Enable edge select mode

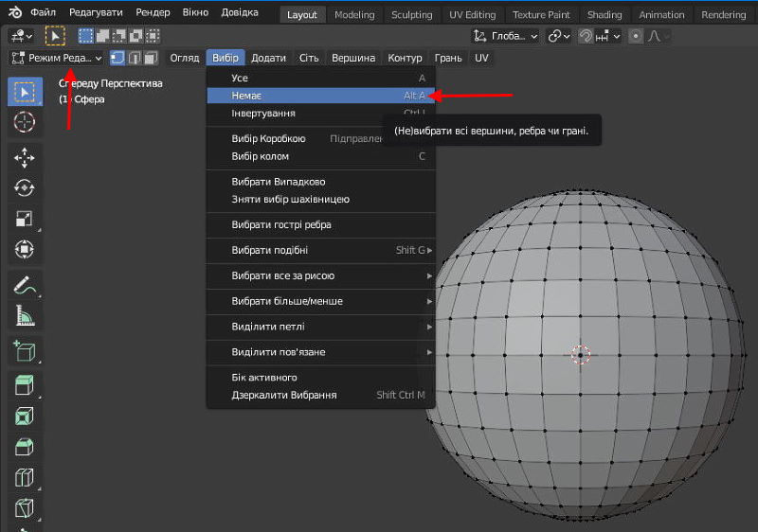(x=135, y=58)
